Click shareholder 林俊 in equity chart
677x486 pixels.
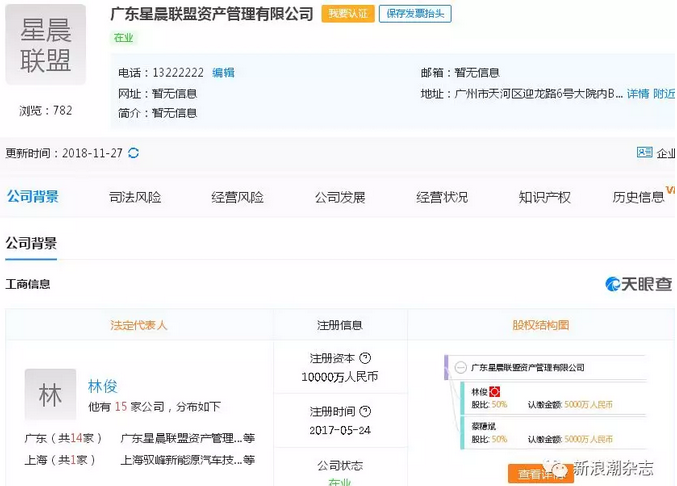[x=479, y=392]
